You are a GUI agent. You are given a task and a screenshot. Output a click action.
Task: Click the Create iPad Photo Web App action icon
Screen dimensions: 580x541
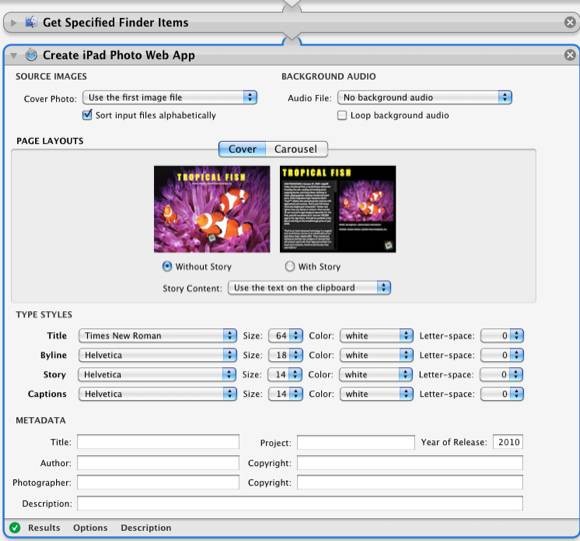[31, 55]
